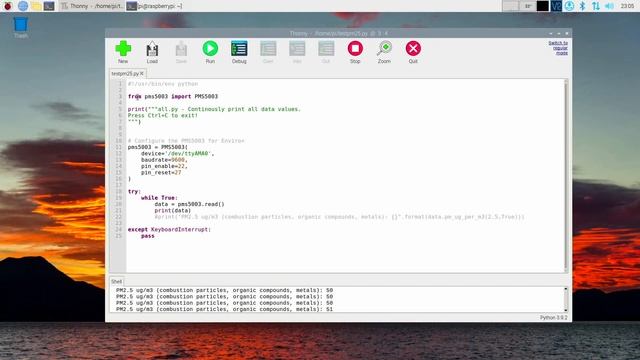Click the line 'baudrate=9600,'
The width and height of the screenshot is (640, 360).
point(164,160)
